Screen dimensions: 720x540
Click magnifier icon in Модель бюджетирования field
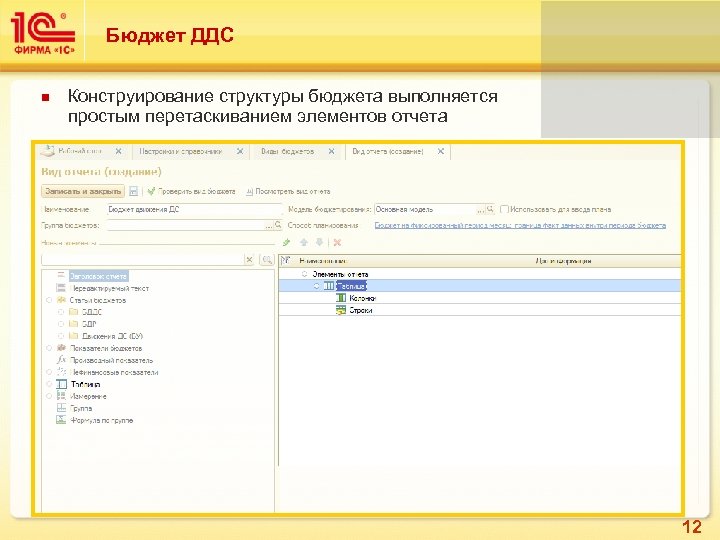point(490,209)
